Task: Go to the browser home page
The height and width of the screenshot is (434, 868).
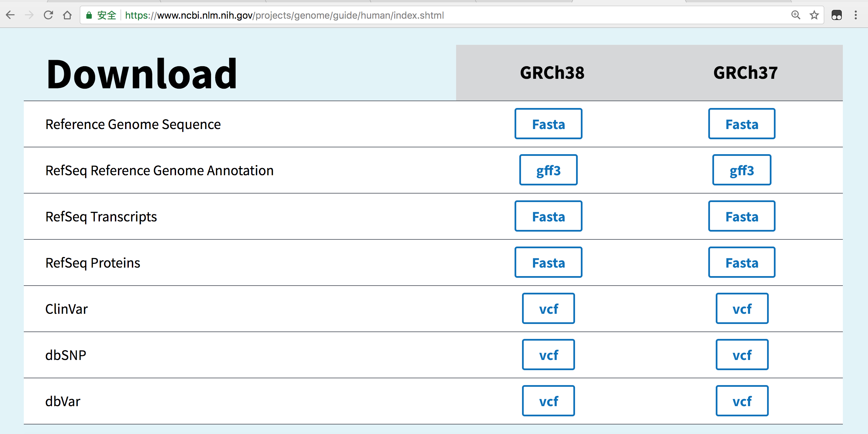Action: (67, 15)
